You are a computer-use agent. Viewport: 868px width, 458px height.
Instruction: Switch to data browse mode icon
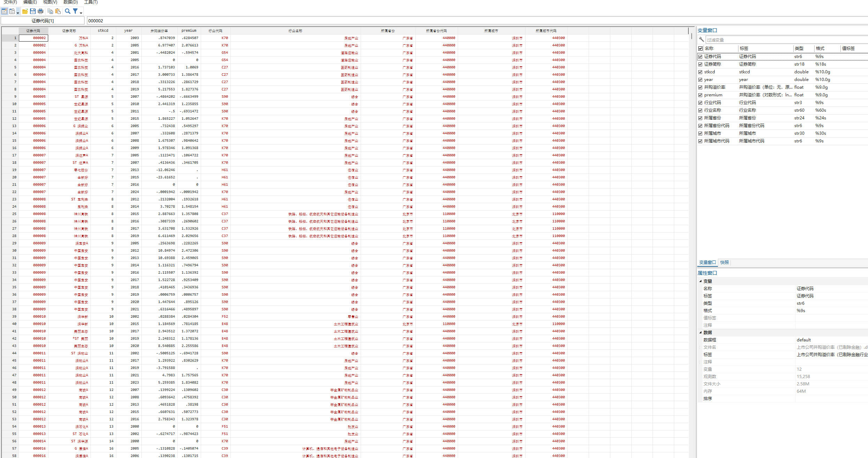(12, 11)
